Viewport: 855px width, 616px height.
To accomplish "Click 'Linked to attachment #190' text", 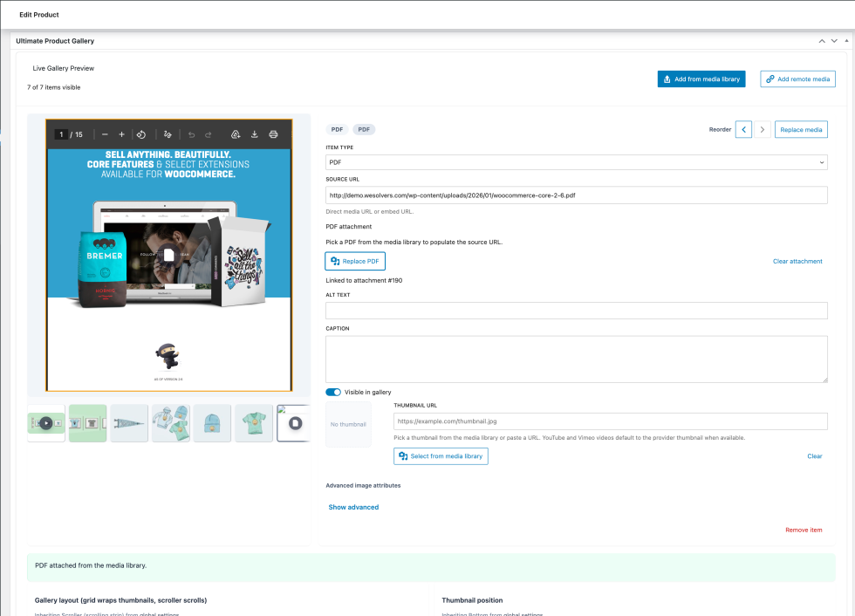I will click(x=364, y=281).
